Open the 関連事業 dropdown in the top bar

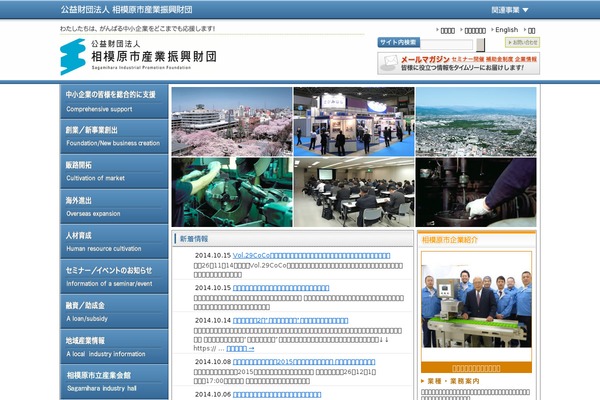510,10
